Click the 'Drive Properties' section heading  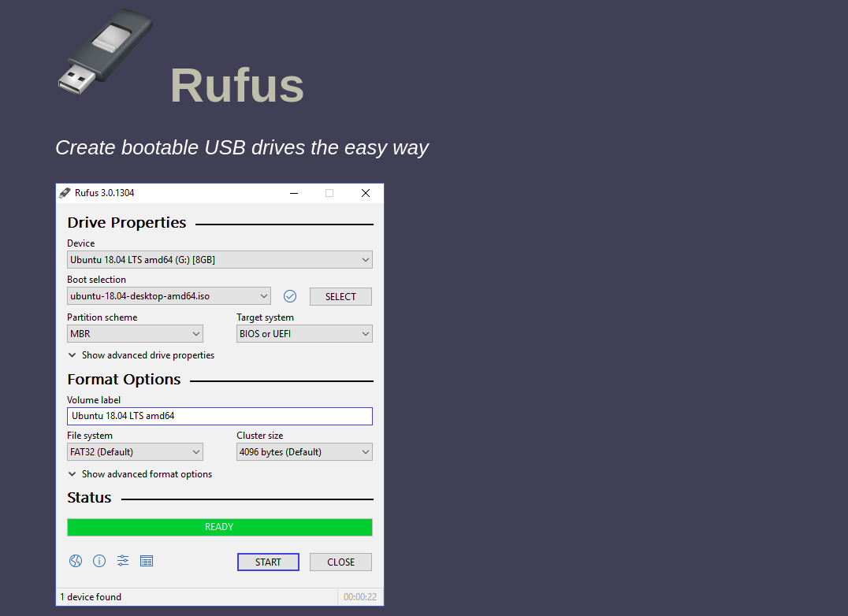tap(127, 223)
